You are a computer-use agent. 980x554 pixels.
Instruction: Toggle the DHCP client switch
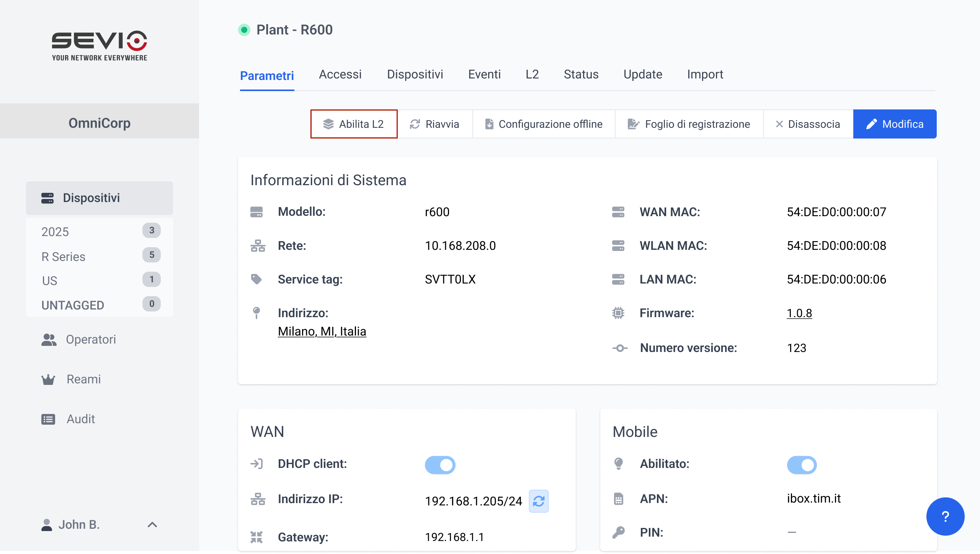(440, 465)
